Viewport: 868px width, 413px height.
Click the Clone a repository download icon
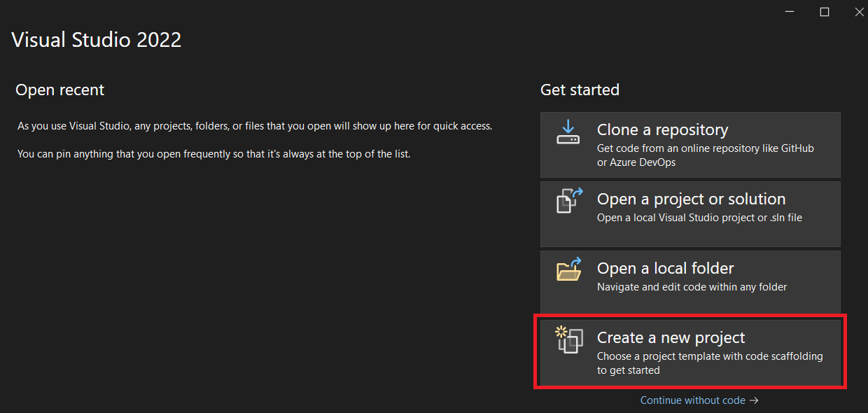pyautogui.click(x=568, y=132)
